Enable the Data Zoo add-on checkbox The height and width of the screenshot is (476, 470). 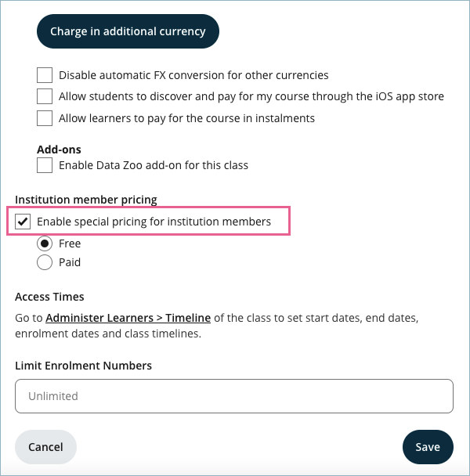coord(45,165)
